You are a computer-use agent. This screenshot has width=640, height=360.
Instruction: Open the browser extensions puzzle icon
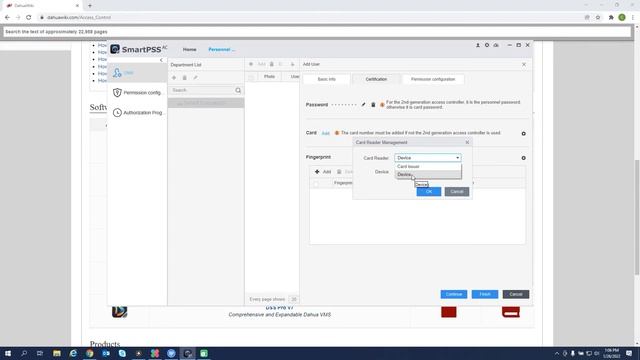pos(611,18)
